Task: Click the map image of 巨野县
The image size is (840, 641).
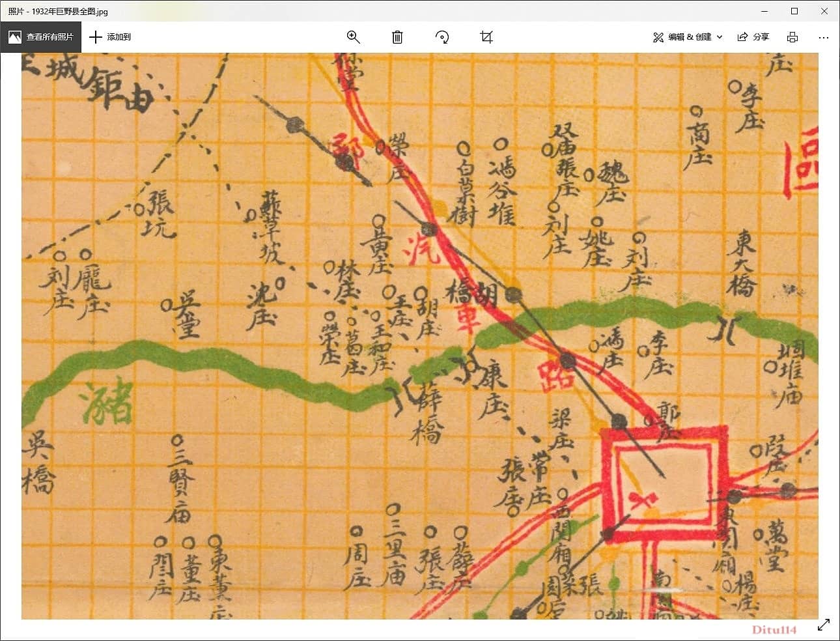Action: [x=420, y=336]
